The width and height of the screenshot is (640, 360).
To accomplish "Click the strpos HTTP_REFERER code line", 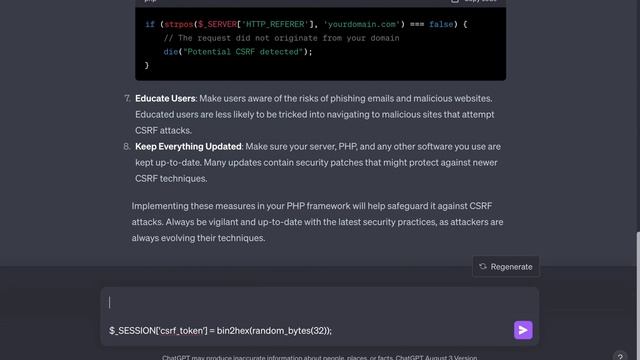I will (x=306, y=24).
